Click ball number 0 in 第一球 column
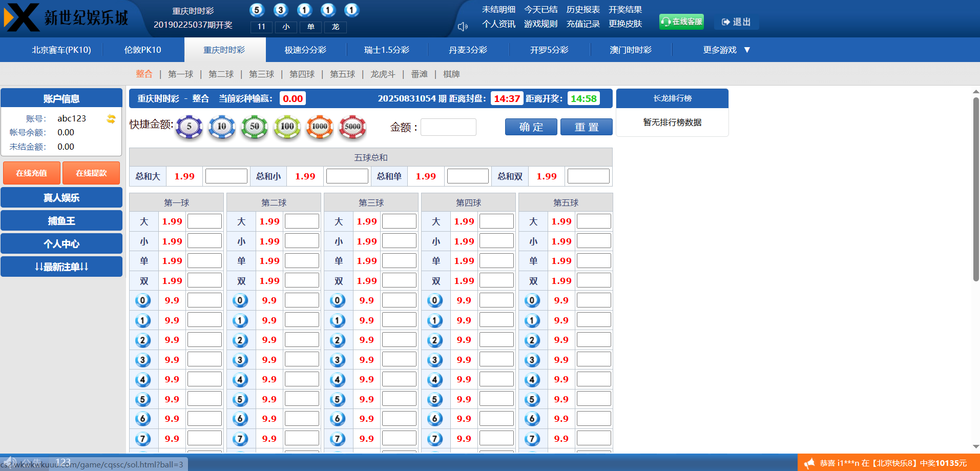The image size is (980, 471). pos(143,300)
